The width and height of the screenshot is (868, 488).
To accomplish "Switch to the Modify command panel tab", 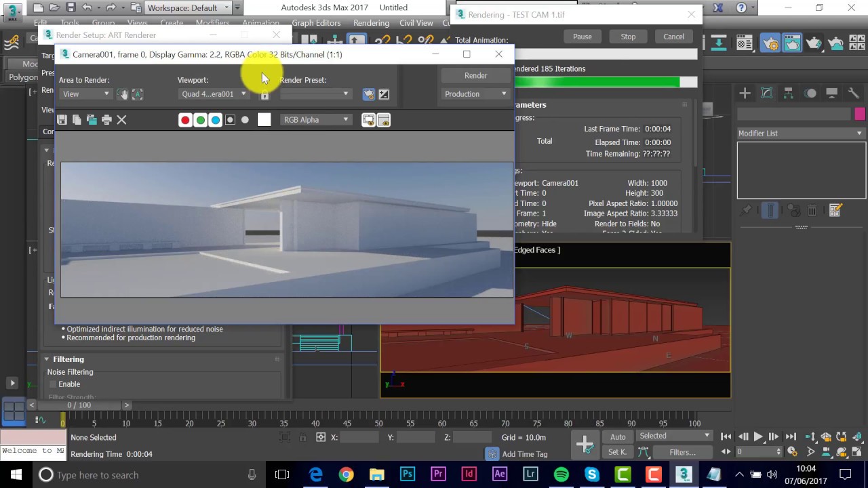I will point(767,93).
